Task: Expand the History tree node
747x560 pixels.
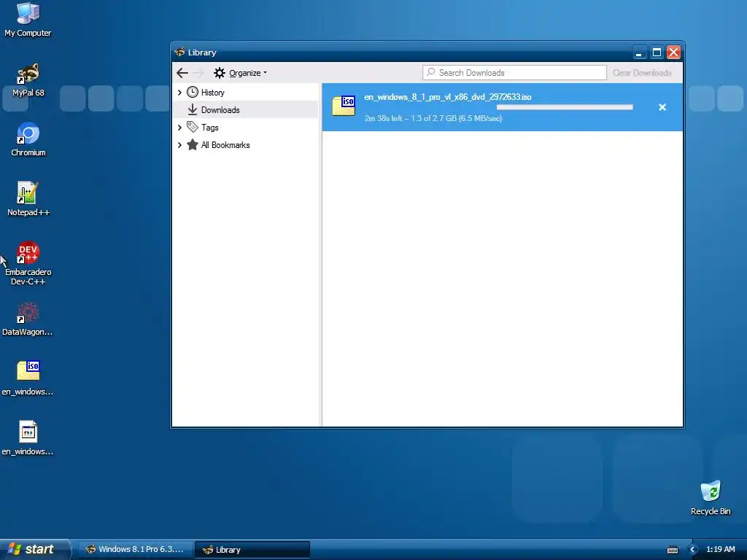Action: coord(179,93)
